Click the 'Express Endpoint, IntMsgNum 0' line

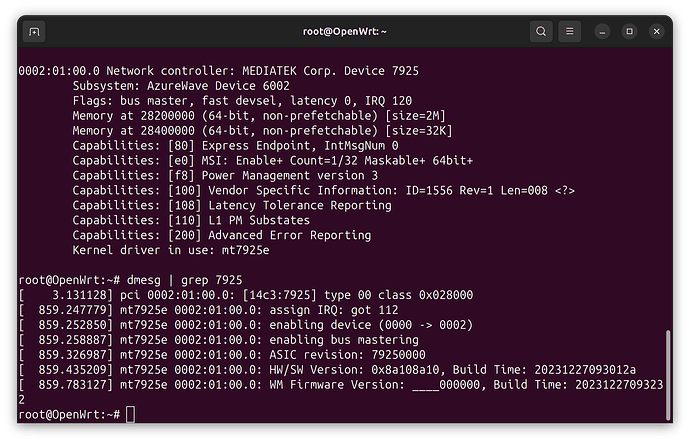pos(235,146)
